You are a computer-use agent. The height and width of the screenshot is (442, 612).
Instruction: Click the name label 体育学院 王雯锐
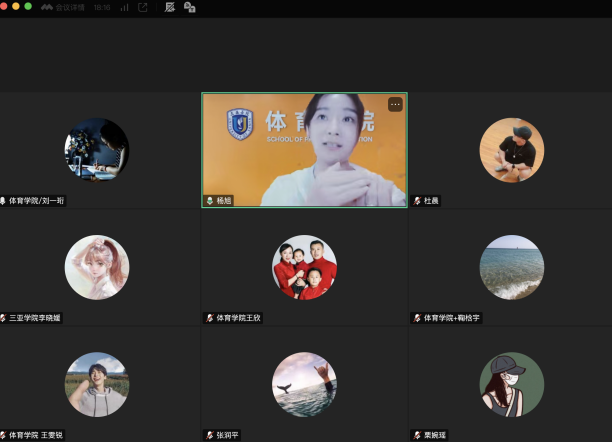36,435
